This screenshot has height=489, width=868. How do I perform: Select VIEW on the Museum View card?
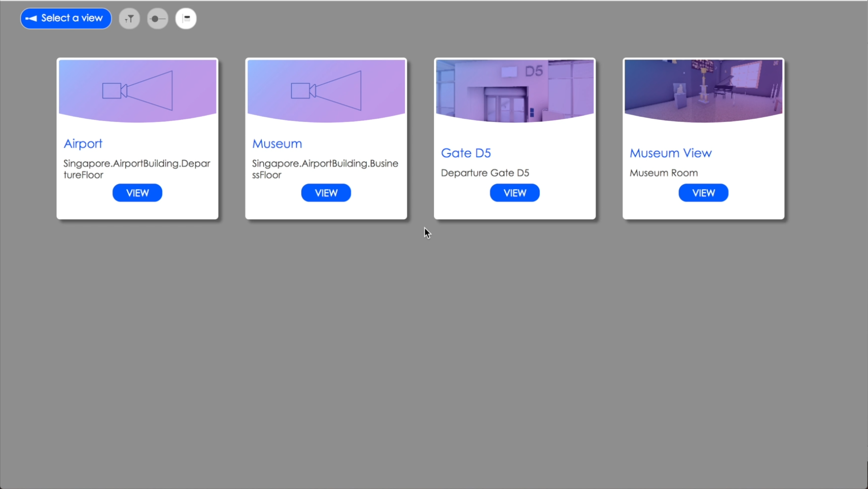click(704, 193)
